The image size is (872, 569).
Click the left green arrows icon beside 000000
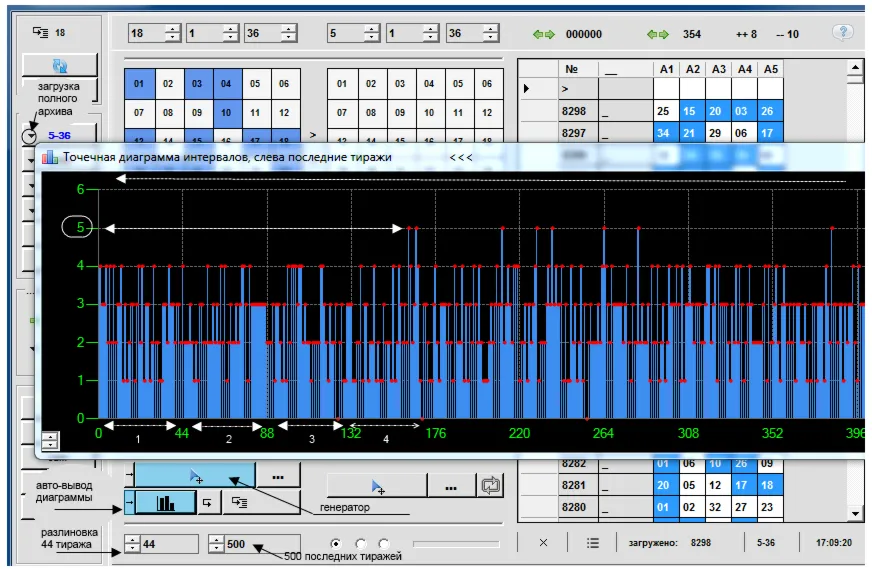pos(543,34)
